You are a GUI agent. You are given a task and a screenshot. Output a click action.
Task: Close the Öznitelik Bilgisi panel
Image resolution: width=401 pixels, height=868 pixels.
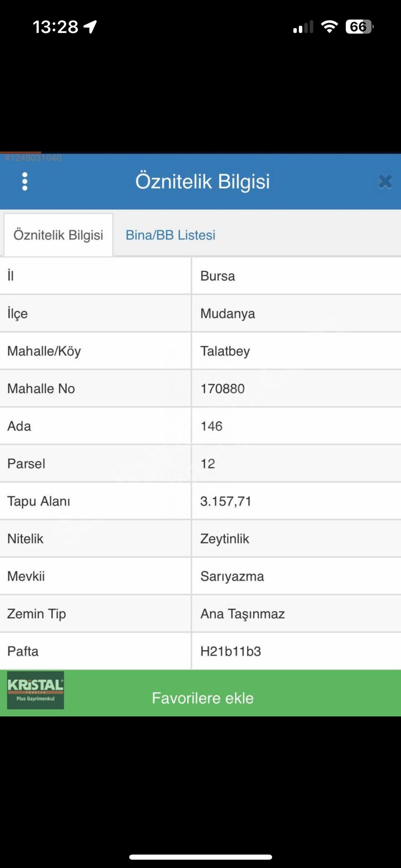(385, 182)
